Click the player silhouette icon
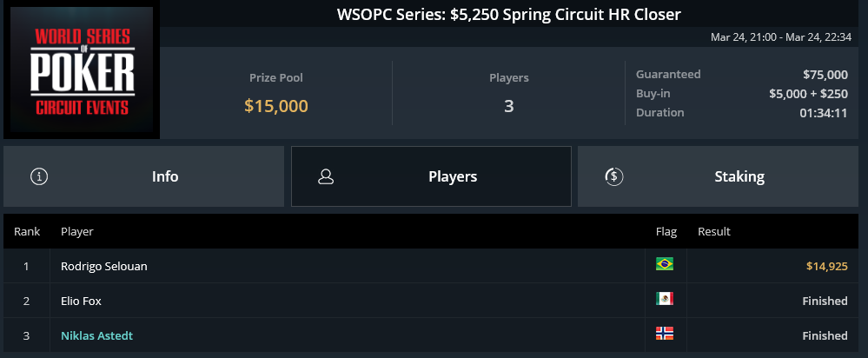868x358 pixels. click(326, 176)
